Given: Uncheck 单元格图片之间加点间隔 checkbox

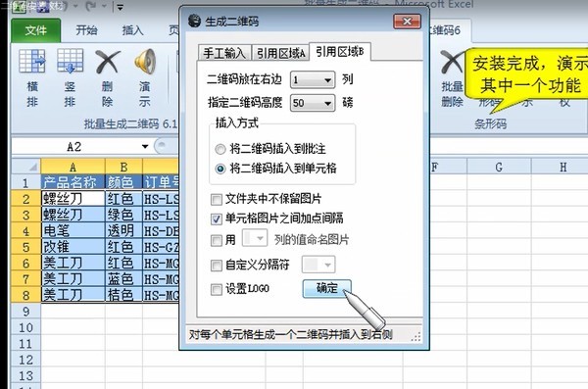Looking at the screenshot, I should tap(217, 219).
